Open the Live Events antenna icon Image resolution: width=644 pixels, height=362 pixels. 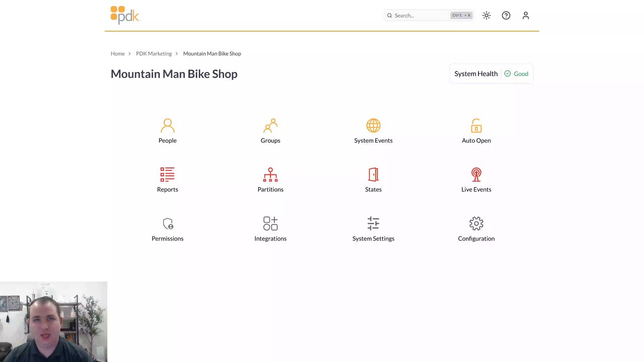[476, 174]
